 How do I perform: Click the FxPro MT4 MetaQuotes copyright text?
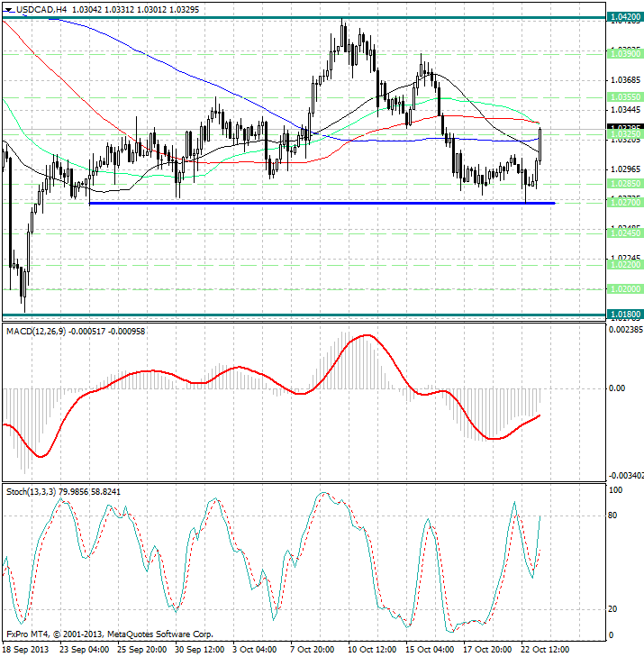tap(110, 634)
